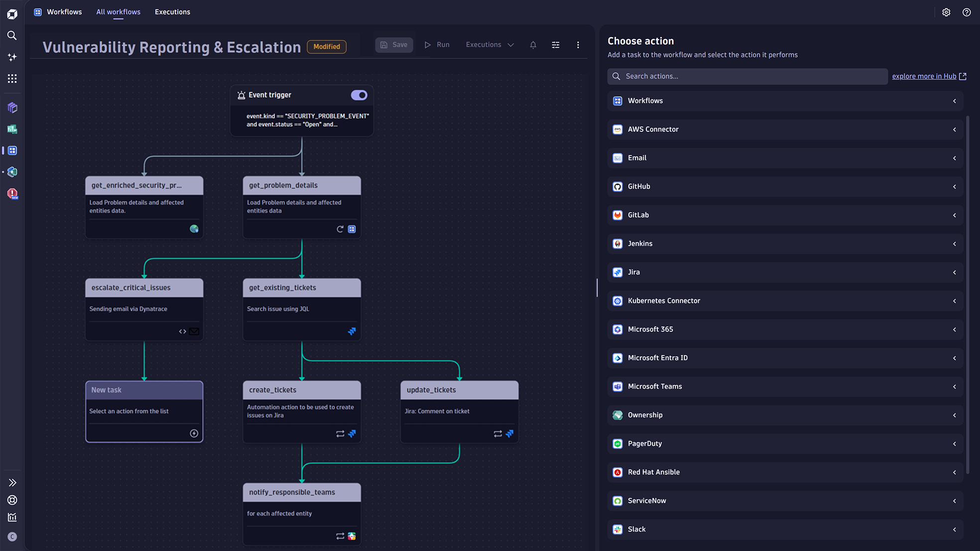Open the Executions dropdown in toolbar
The width and height of the screenshot is (980, 551).
(x=490, y=45)
